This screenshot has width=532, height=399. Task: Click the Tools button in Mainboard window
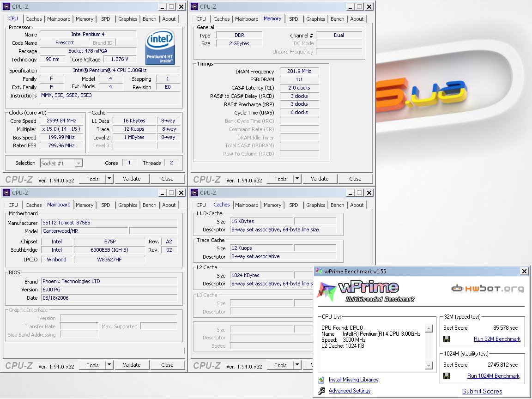[x=92, y=365]
